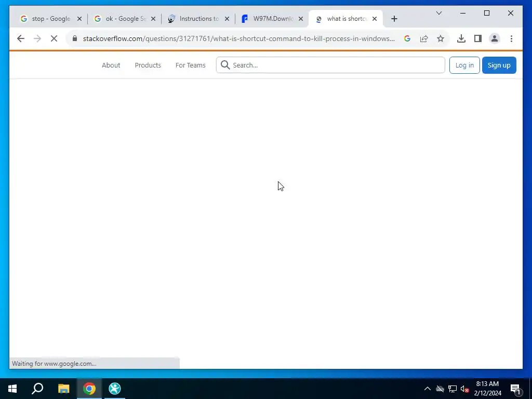Open the Windows Start menu
This screenshot has width=532, height=399.
point(12,389)
